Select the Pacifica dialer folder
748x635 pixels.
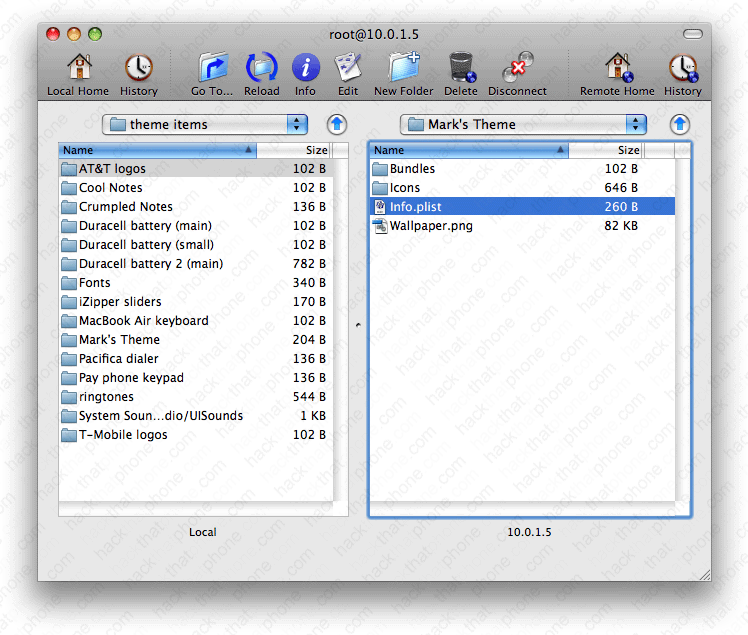118,359
